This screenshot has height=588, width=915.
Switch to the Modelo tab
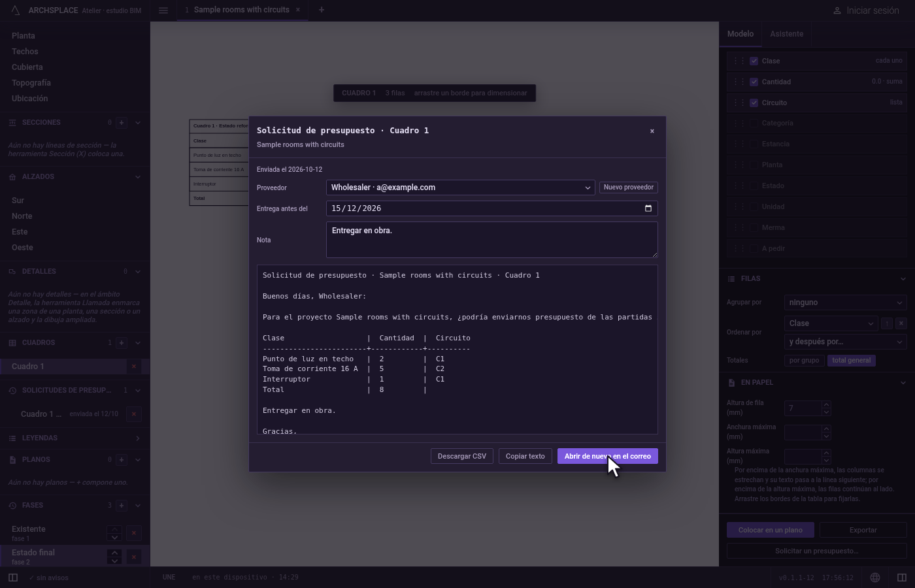coord(740,34)
